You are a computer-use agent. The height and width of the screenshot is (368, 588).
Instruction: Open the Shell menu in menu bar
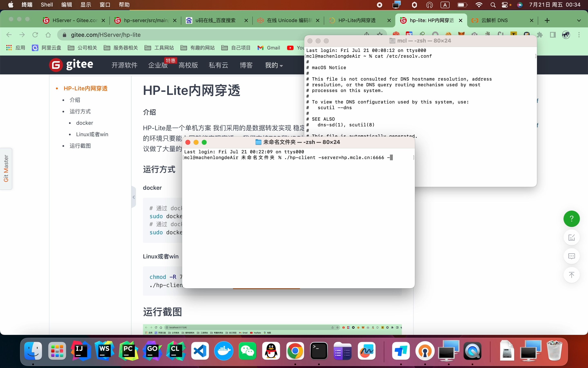tap(47, 5)
